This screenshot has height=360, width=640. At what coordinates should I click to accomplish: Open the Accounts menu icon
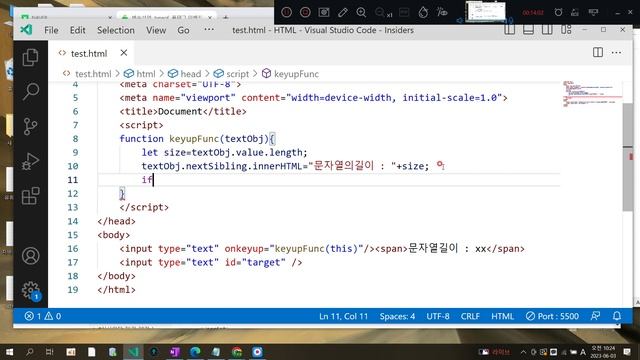tap(31, 256)
